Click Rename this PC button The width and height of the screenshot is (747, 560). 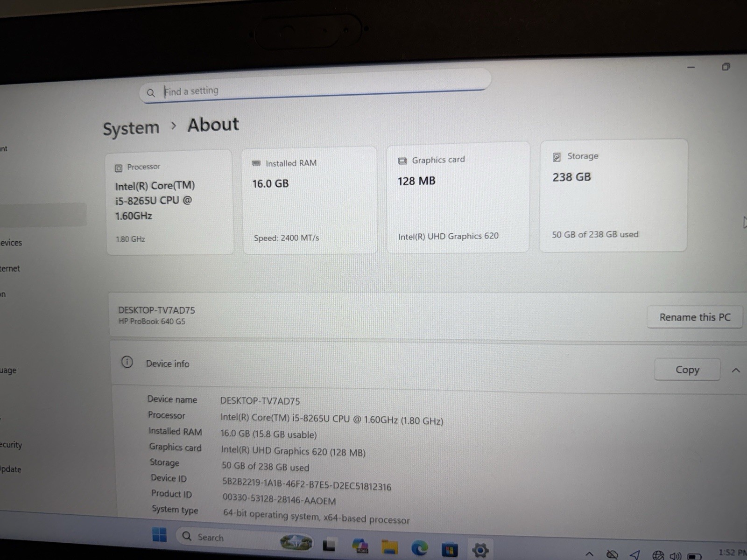tap(695, 317)
